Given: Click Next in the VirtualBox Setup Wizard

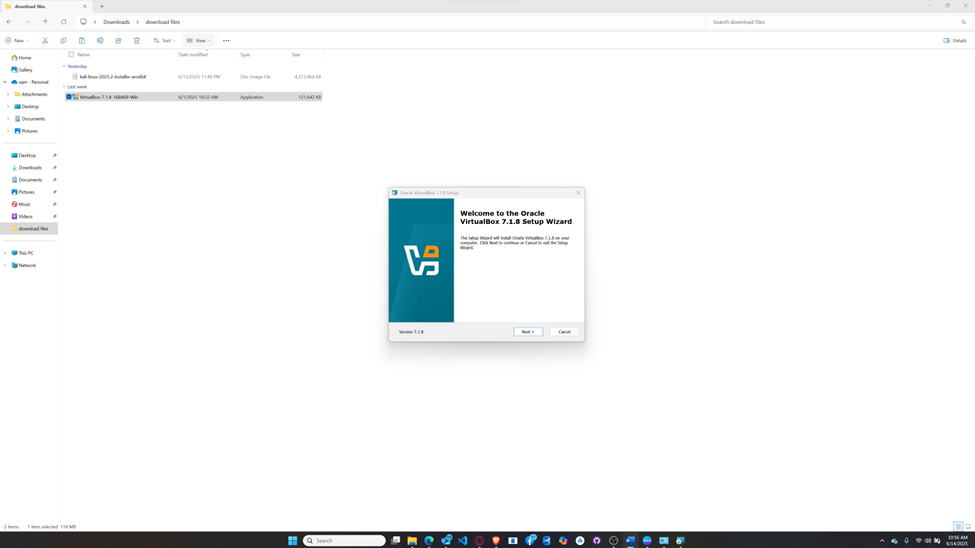Looking at the screenshot, I should pyautogui.click(x=528, y=332).
